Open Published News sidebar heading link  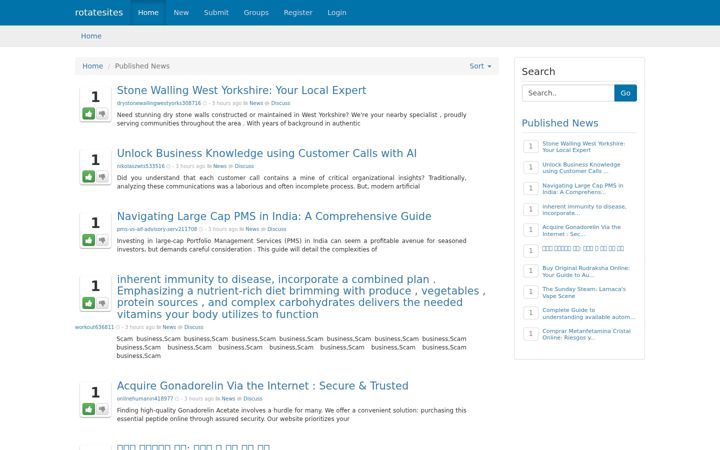pyautogui.click(x=560, y=123)
